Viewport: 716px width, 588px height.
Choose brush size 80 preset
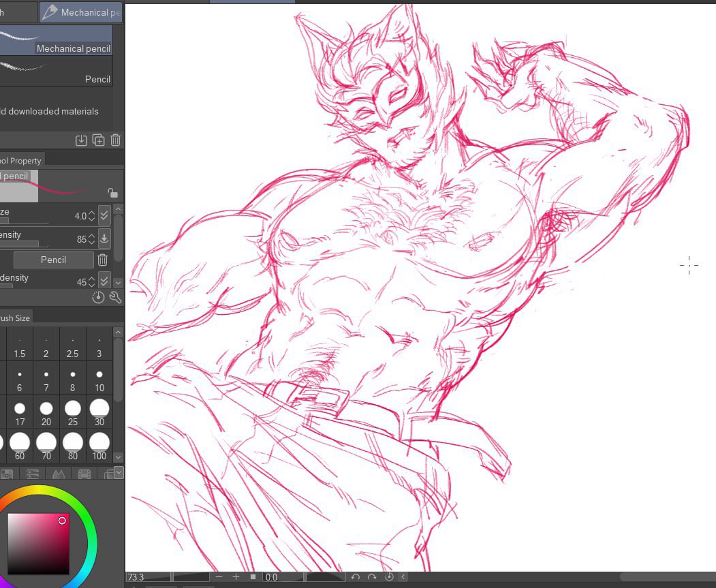point(73,446)
